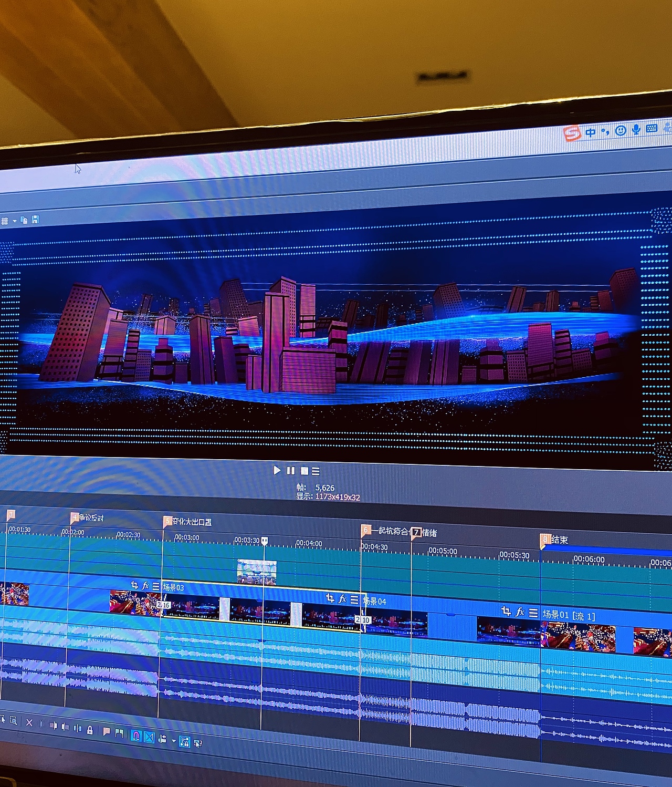Toggle the auto ripple button
Image resolution: width=672 pixels, height=787 pixels.
[x=162, y=739]
